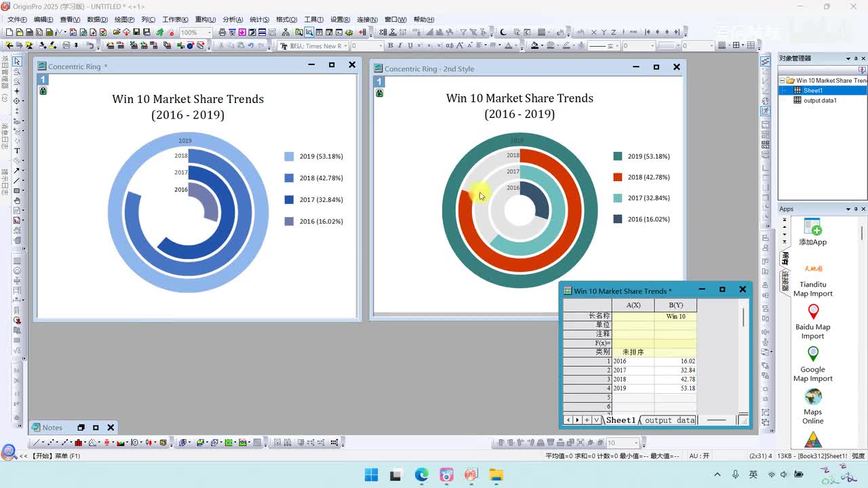Click the 2016 (16.02%) legend swatch in Concentric Ring
Image resolution: width=868 pixels, height=488 pixels.
pos(290,221)
